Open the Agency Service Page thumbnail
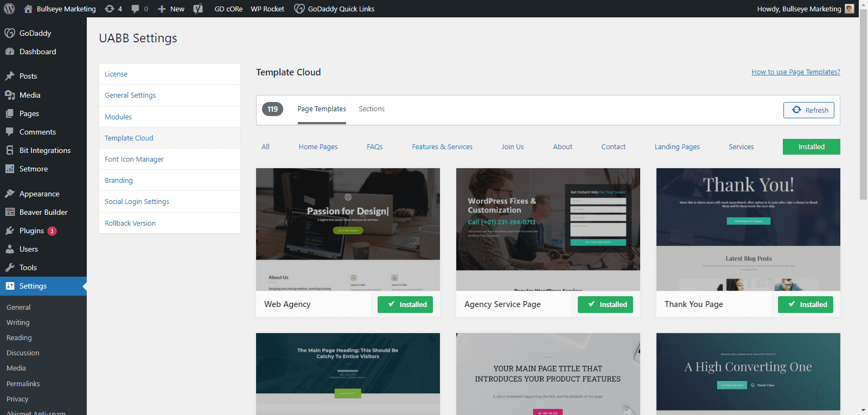The image size is (868, 415). click(548, 229)
